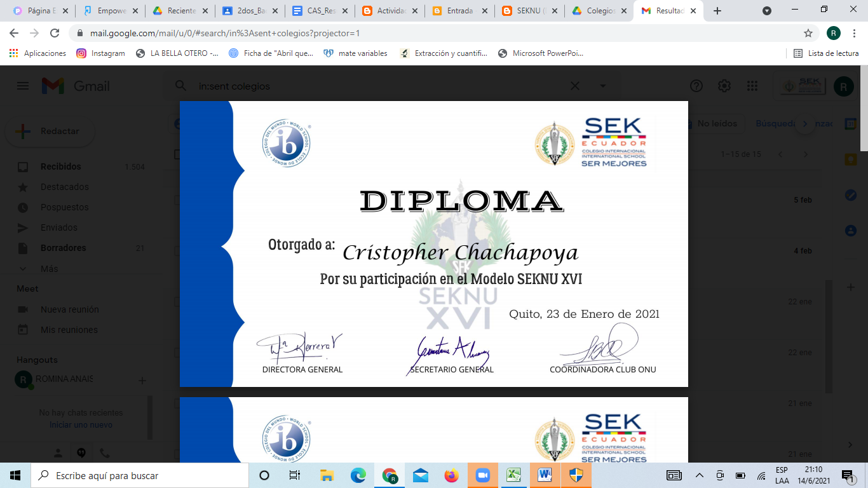Switch to the 2dos_Ba browser tab
Image resolution: width=868 pixels, height=488 pixels.
point(250,11)
